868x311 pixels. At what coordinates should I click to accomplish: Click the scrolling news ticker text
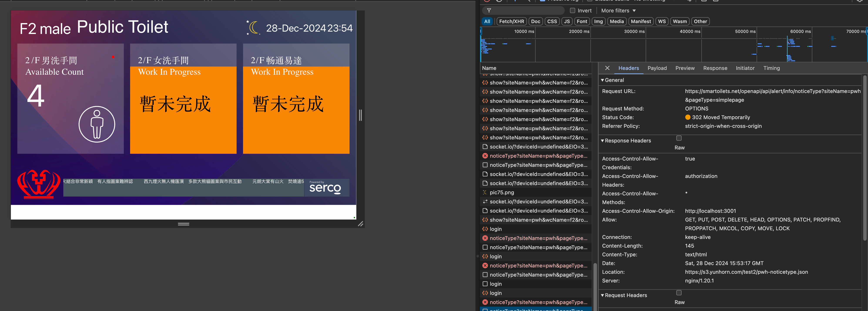tap(184, 181)
